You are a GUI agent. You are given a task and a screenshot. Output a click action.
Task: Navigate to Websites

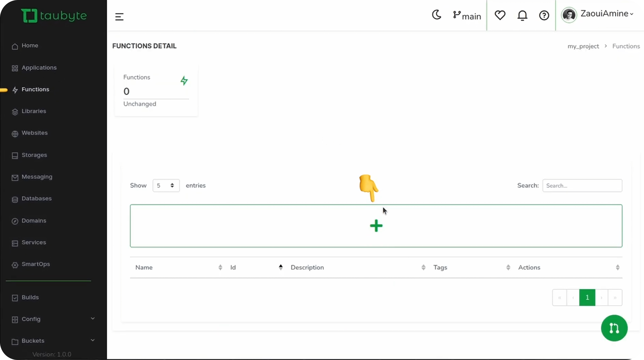(35, 133)
